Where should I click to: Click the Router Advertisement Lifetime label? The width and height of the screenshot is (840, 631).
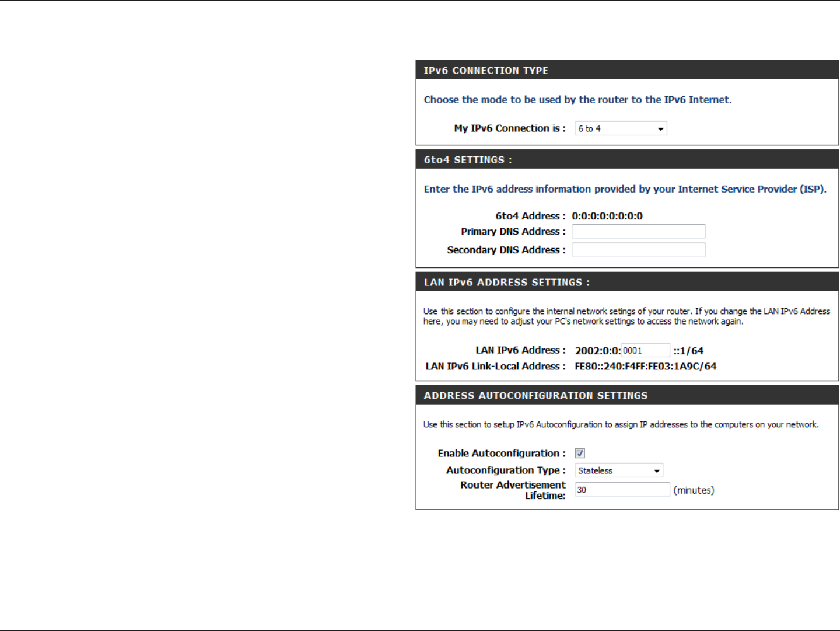513,490
